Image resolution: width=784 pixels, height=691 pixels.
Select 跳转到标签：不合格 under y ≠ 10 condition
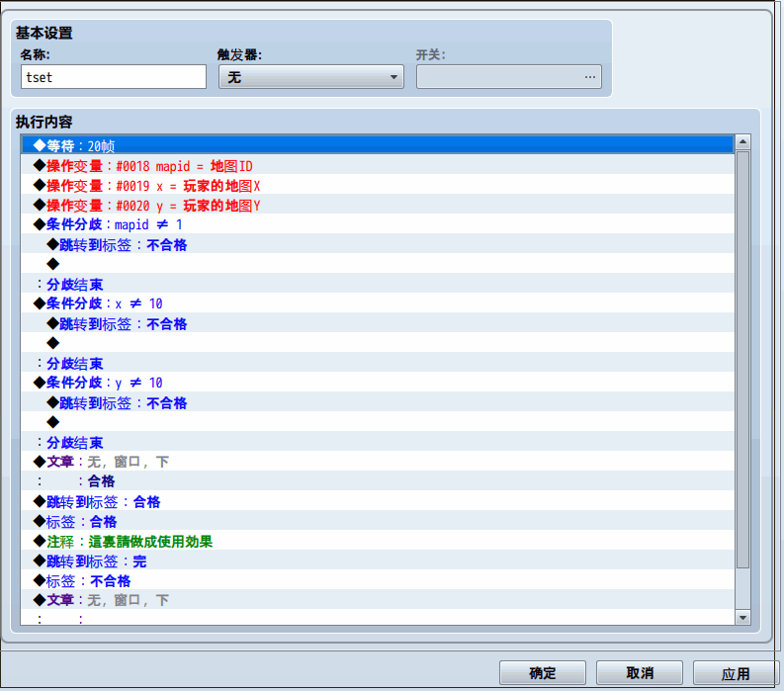coord(378,402)
